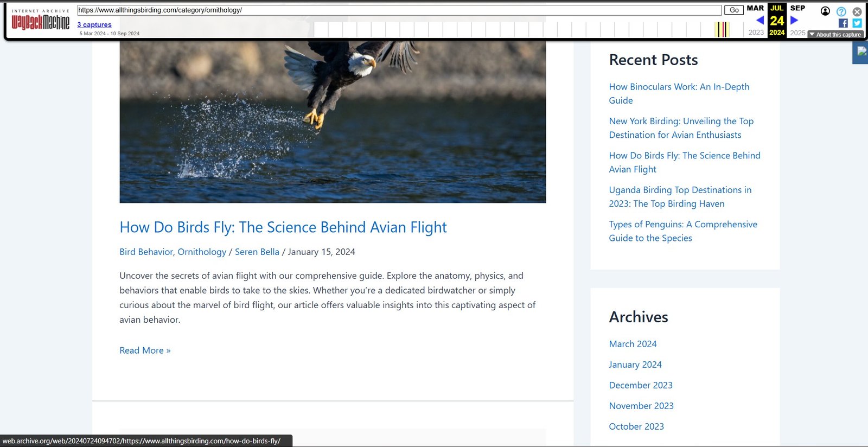
Task: Click the Wayback Machine logo
Action: [41, 22]
